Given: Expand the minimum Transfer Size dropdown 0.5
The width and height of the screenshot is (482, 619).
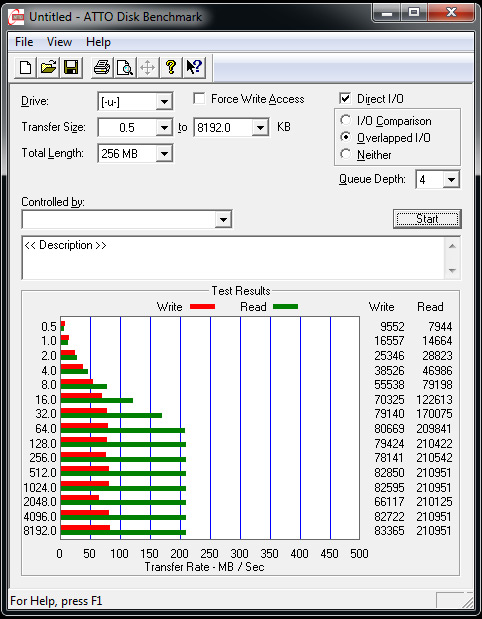Looking at the screenshot, I should click(163, 128).
